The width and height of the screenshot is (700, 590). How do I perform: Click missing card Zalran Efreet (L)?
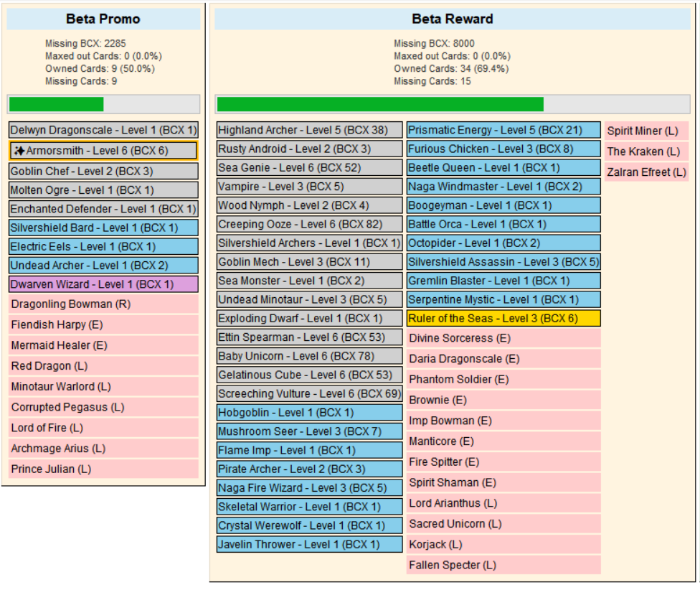click(646, 172)
